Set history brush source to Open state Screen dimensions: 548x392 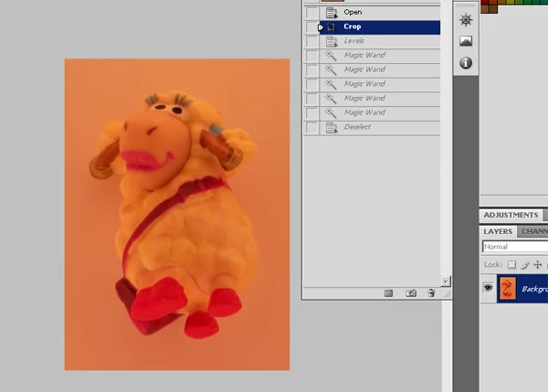point(311,13)
